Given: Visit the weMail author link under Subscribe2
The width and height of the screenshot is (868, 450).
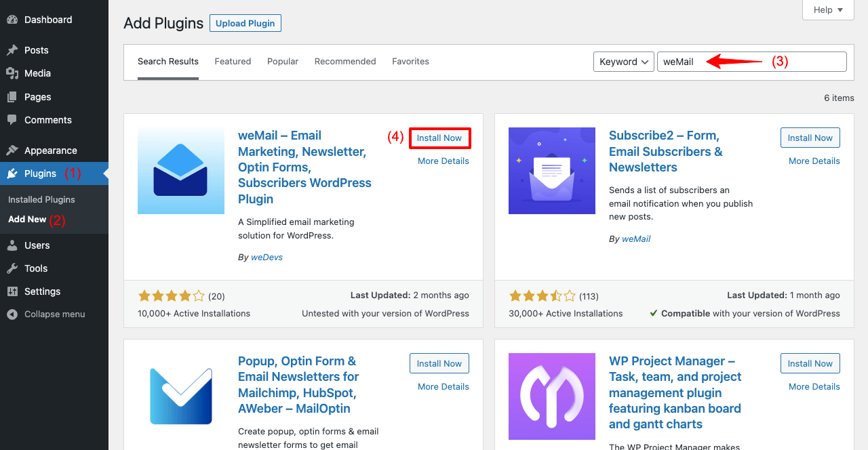Looking at the screenshot, I should [636, 239].
